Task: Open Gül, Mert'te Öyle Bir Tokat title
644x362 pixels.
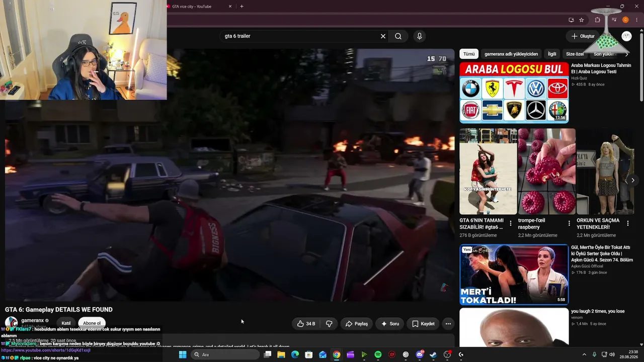Action: [601, 254]
